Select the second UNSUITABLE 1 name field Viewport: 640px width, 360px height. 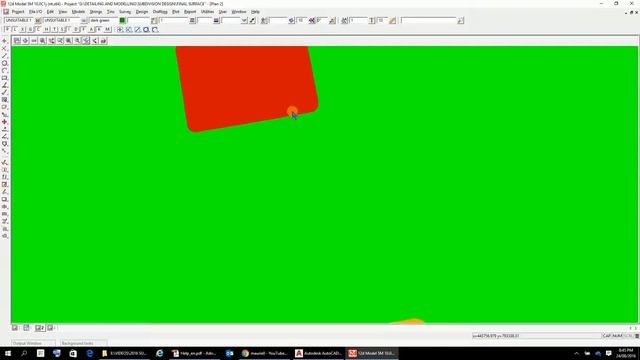tap(61, 20)
